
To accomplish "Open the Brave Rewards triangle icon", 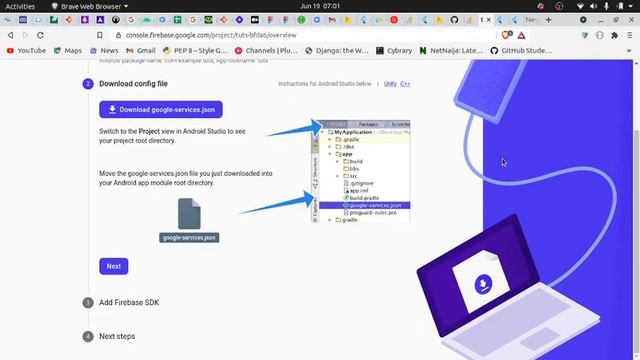I will 521,36.
